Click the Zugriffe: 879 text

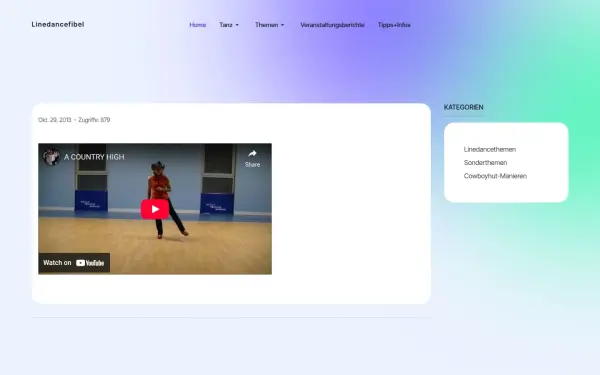(x=94, y=120)
